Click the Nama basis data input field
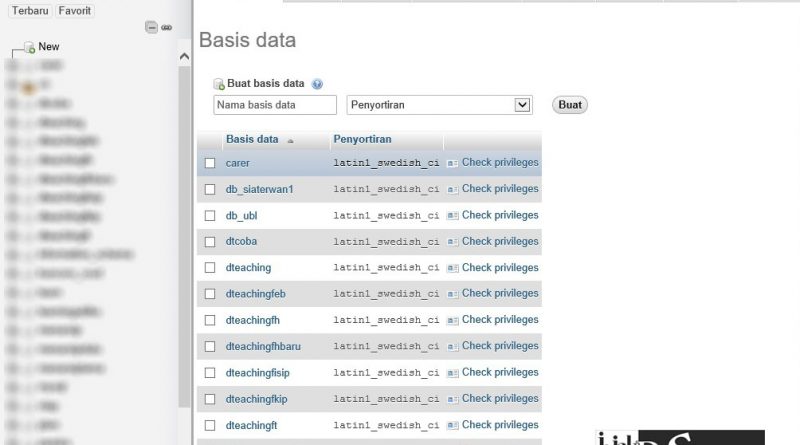800x445 pixels. coord(275,105)
